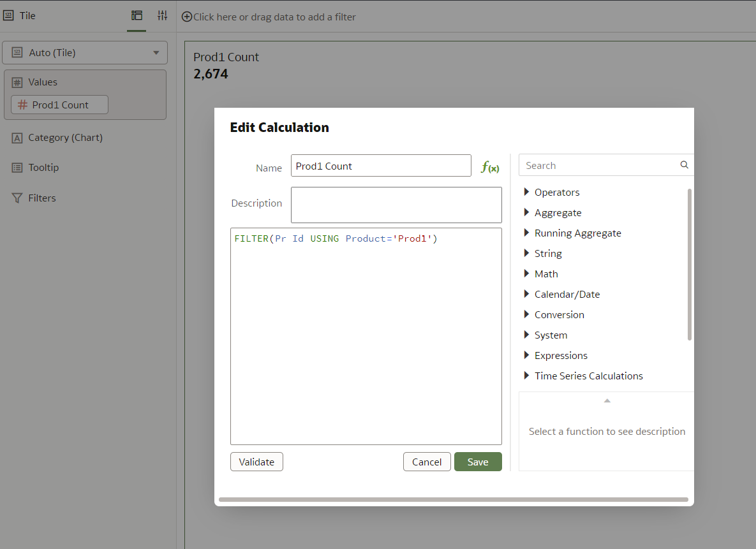The height and width of the screenshot is (549, 756).
Task: Click into the Description text box
Action: coord(396,205)
